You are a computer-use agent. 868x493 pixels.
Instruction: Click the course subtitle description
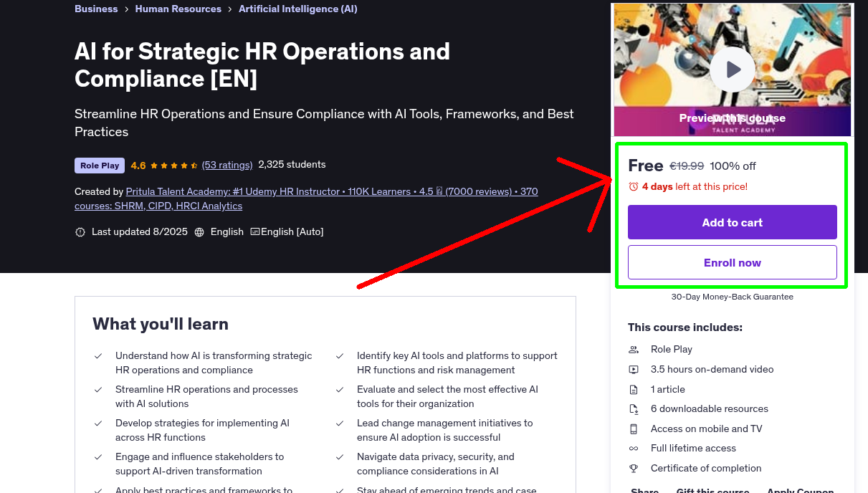pos(324,123)
